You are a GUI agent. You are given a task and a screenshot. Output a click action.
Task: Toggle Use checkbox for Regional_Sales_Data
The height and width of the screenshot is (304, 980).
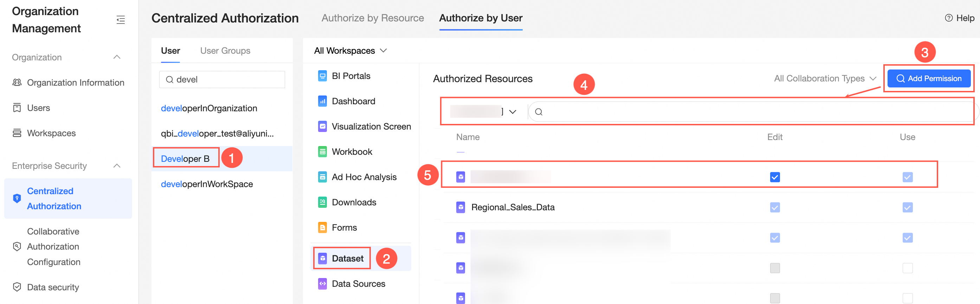[908, 207]
